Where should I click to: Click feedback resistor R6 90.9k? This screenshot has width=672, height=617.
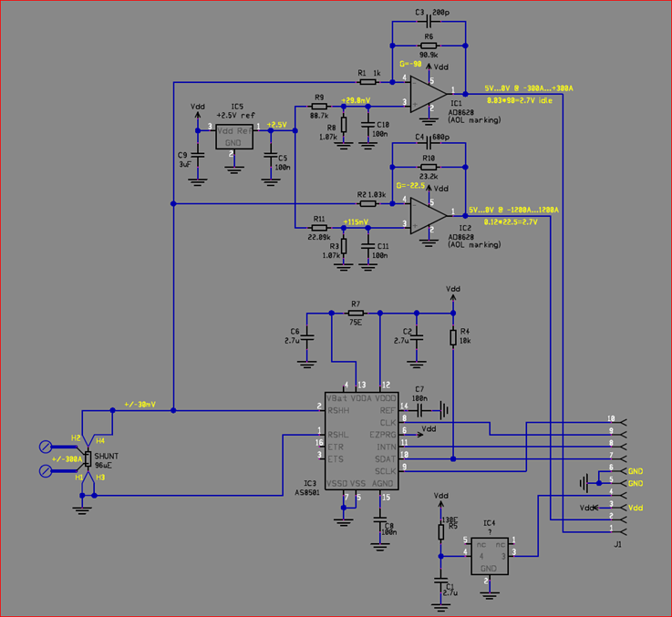[x=427, y=45]
